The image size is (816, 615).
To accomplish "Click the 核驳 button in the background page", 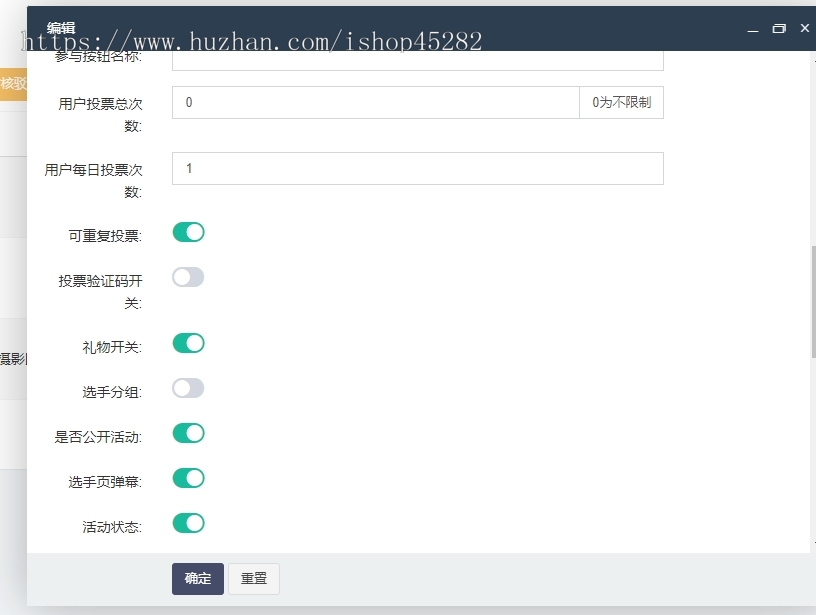I will pos(14,84).
